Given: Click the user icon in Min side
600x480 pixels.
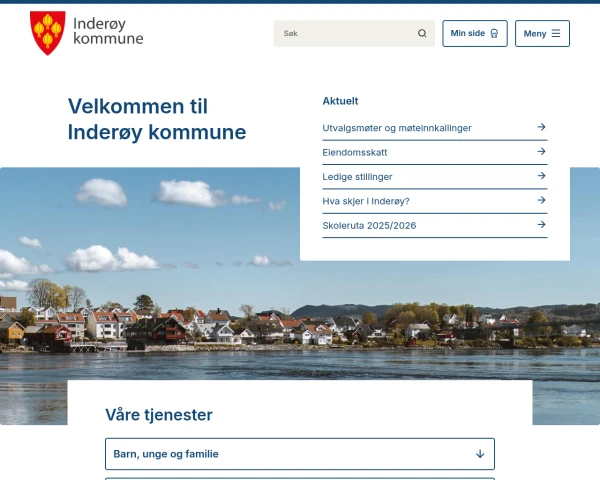Looking at the screenshot, I should (494, 33).
